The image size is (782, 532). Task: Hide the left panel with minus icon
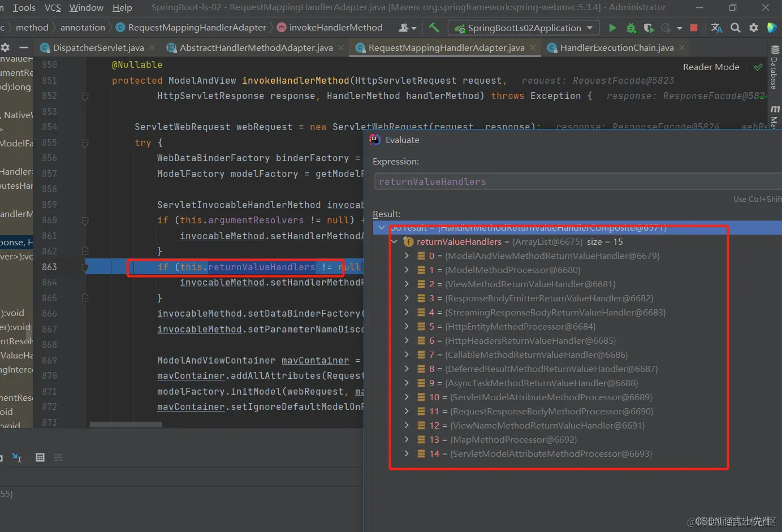coord(24,47)
